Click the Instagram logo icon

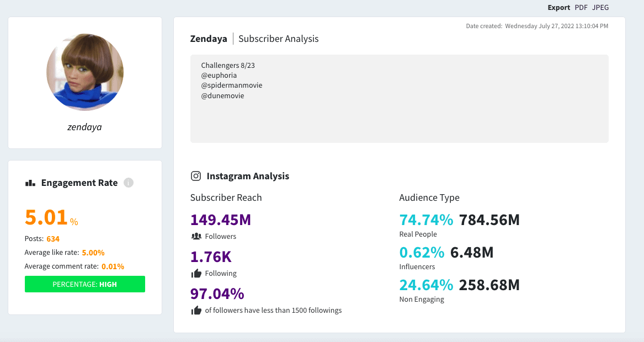(195, 176)
